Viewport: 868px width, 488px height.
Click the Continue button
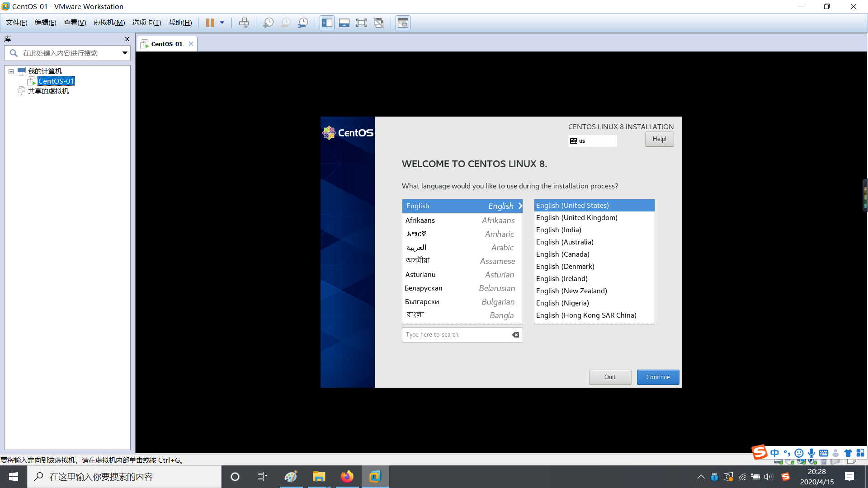point(658,377)
